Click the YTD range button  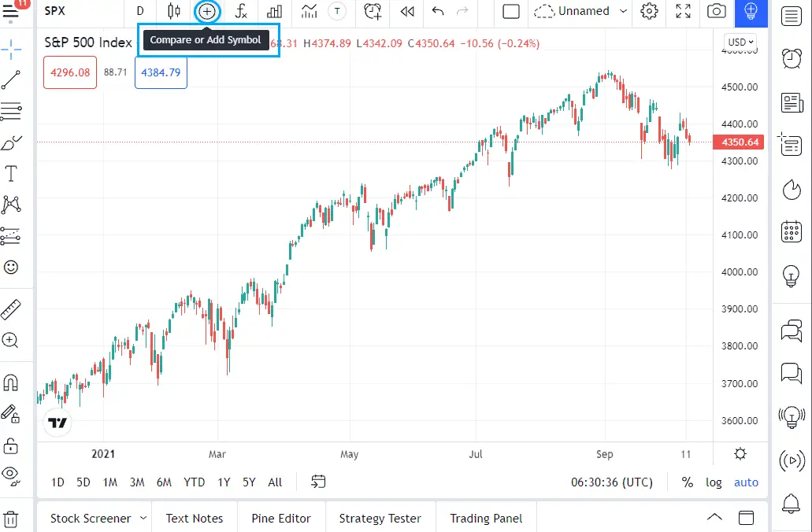point(193,482)
